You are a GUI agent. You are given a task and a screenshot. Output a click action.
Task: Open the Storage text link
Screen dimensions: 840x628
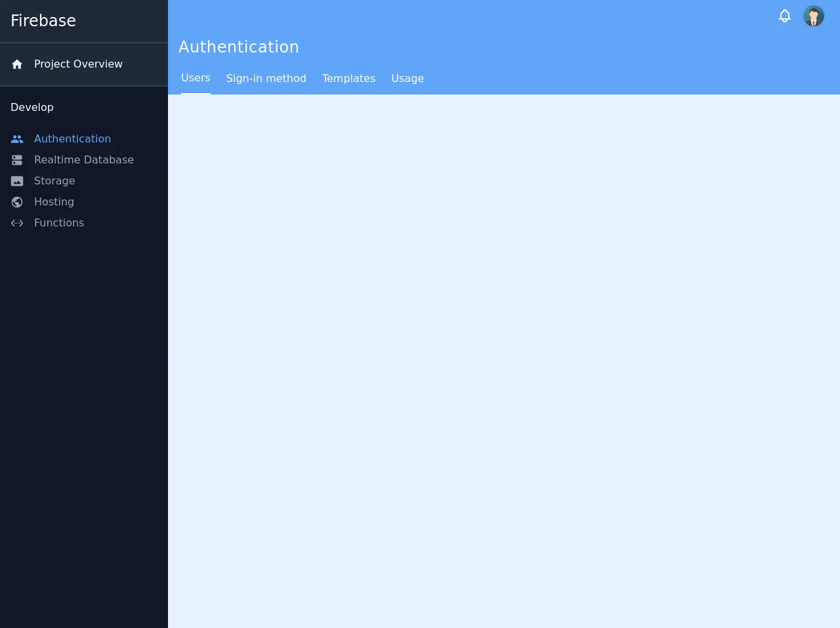54,181
